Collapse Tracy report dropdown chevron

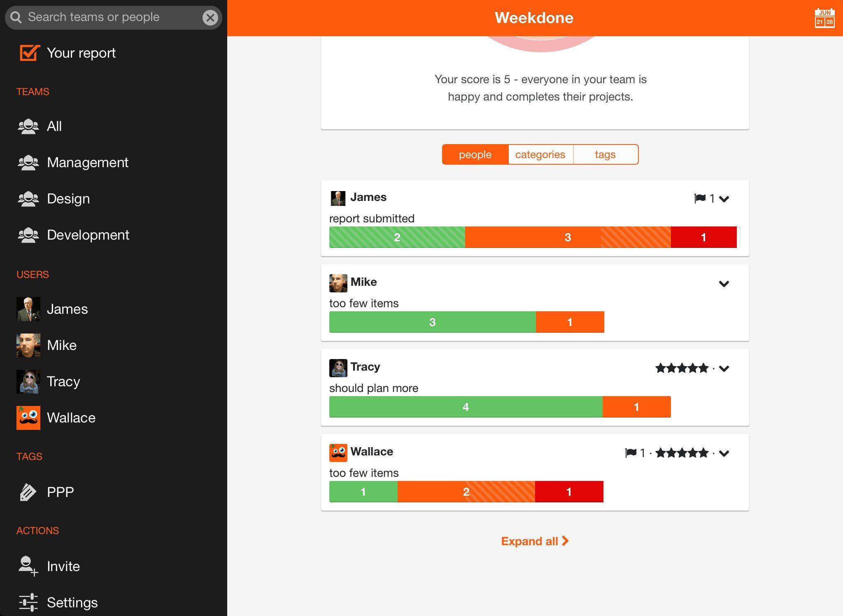(x=724, y=368)
